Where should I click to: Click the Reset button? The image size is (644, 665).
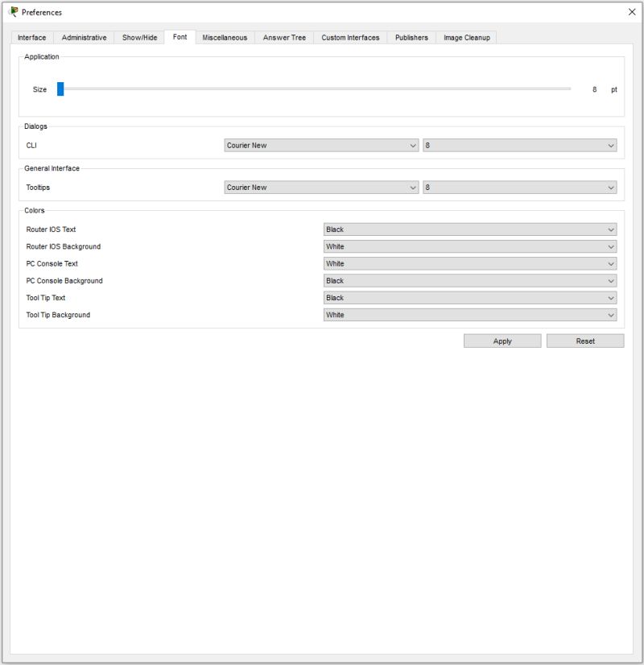585,341
